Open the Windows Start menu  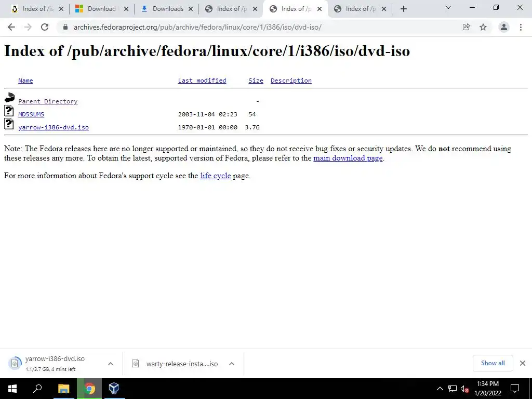click(x=12, y=389)
